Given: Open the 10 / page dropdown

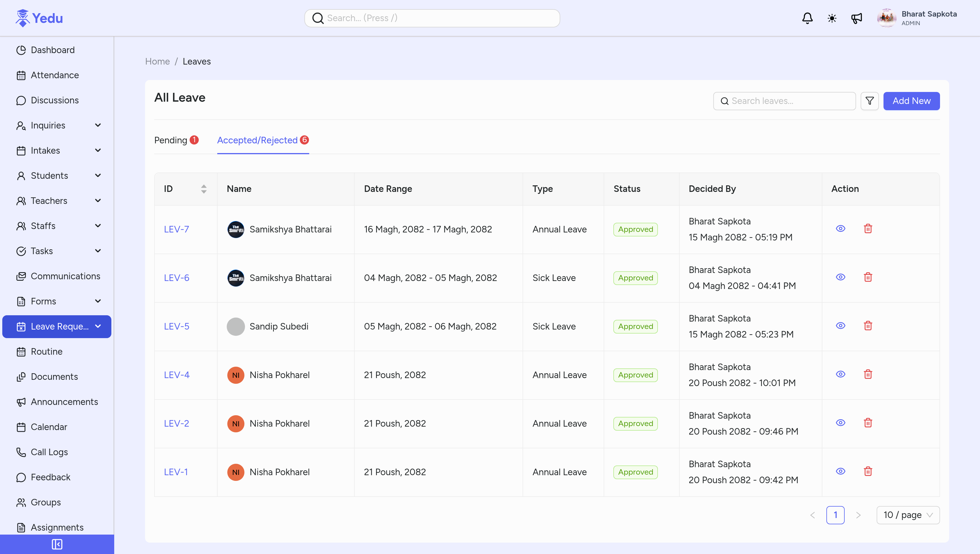Looking at the screenshot, I should [x=908, y=515].
